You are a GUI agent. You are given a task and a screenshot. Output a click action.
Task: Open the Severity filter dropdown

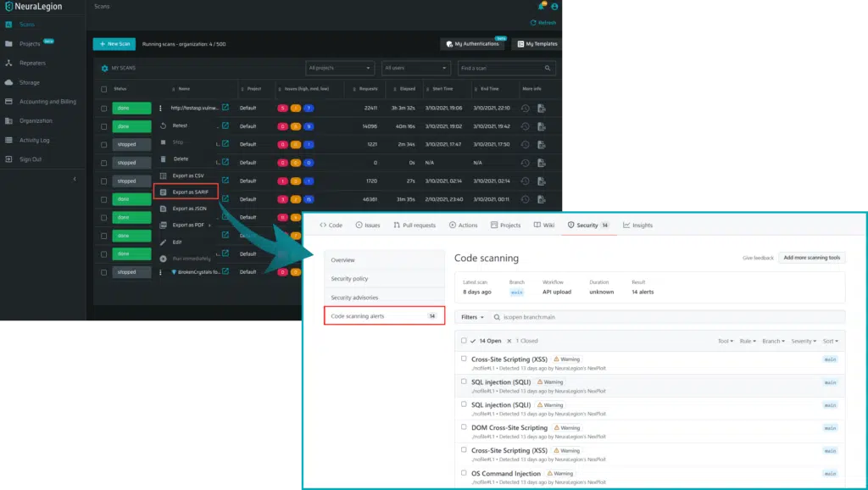(804, 341)
